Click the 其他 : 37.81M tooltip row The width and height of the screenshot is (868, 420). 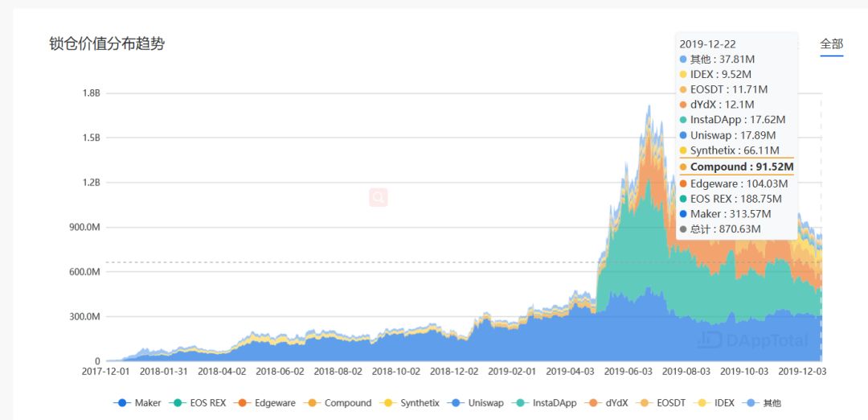pyautogui.click(x=718, y=60)
